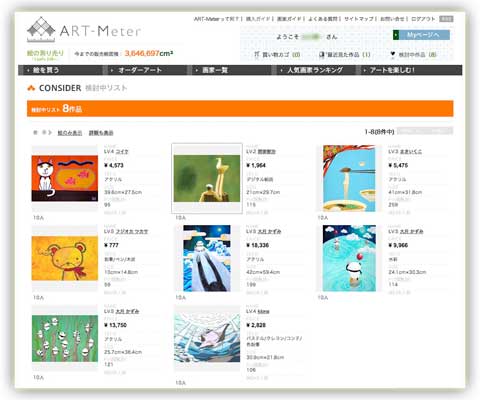Click the price ¥ 5,475
This screenshot has width=480, height=400.
click(x=398, y=165)
